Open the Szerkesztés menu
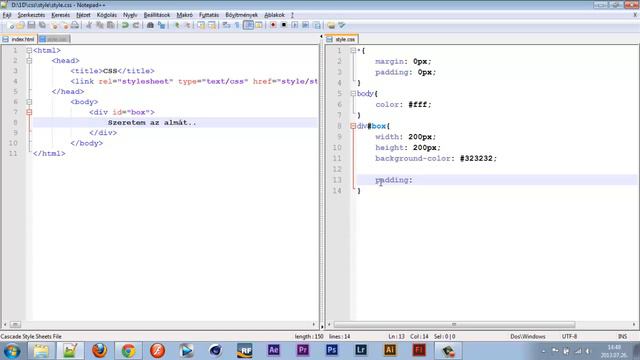Screen dimensions: 640x360 (x=31, y=15)
